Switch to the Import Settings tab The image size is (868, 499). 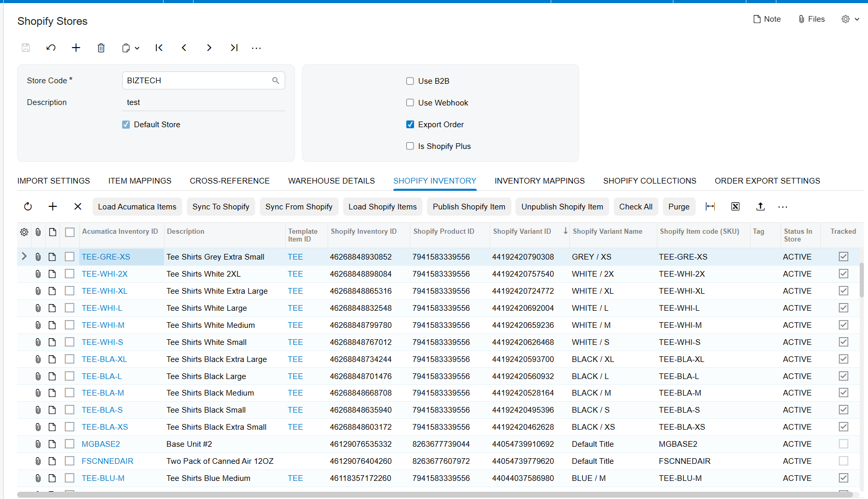click(x=54, y=181)
